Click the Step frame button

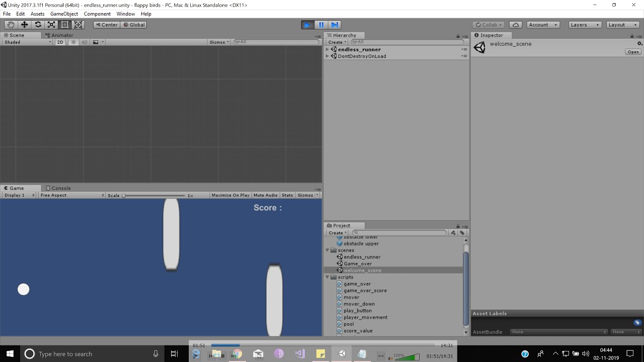[335, 25]
